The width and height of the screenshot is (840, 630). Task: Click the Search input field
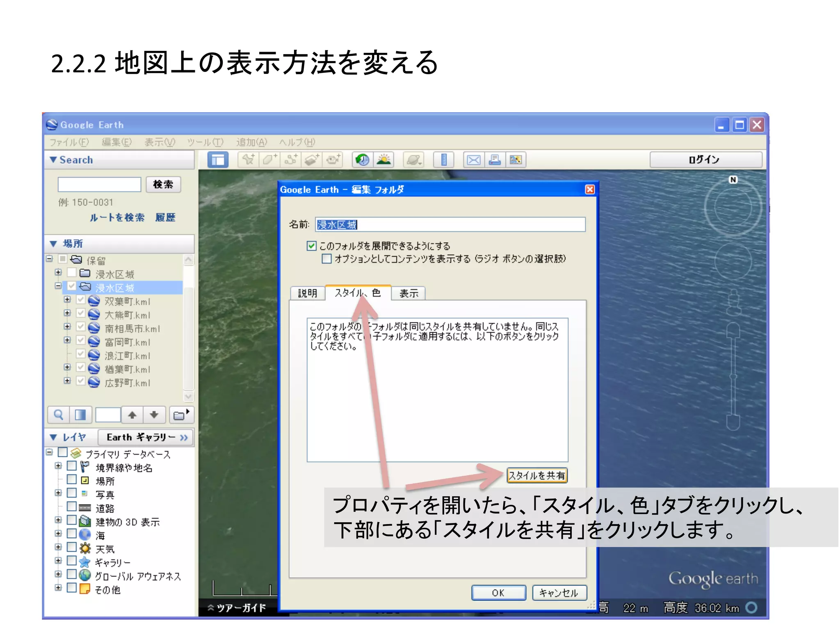(99, 185)
